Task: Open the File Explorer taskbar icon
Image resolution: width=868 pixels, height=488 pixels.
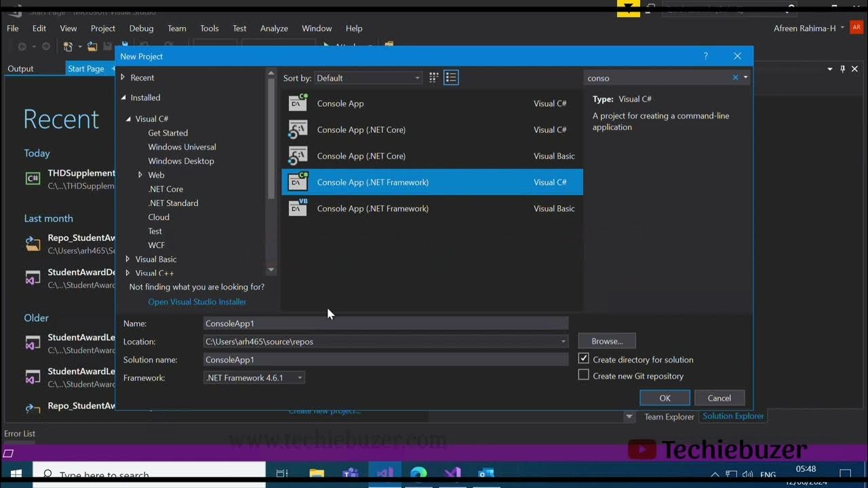Action: coord(317,473)
